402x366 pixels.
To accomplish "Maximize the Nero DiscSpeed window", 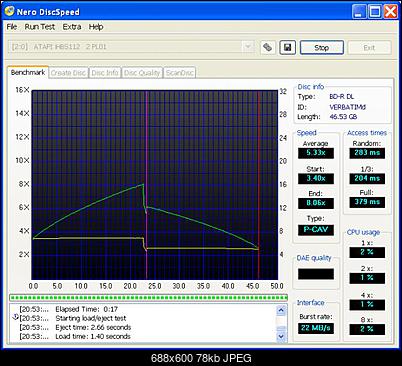I will pos(375,12).
